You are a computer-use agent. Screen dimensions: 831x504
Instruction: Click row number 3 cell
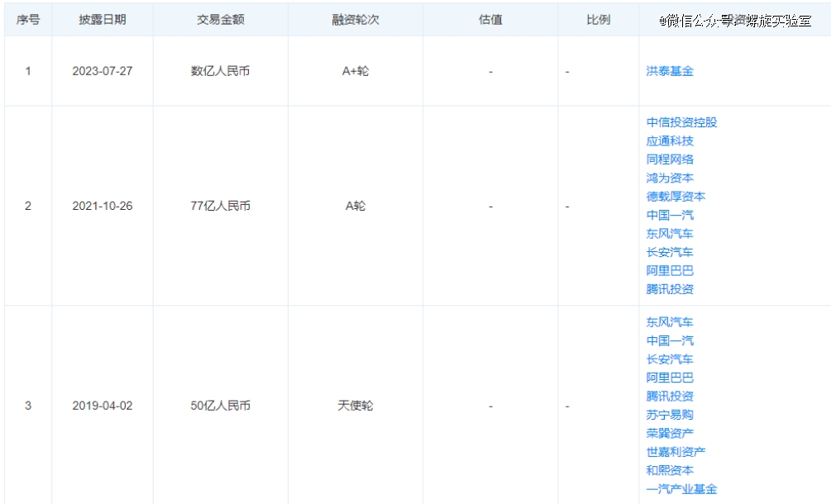[x=28, y=406]
